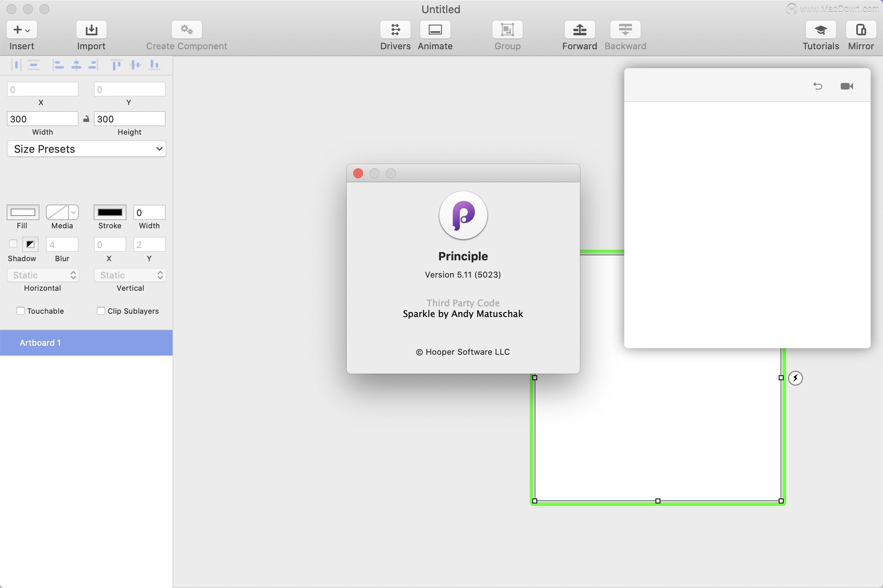This screenshot has height=588, width=883.
Task: Click the Group toolbar icon
Action: (508, 30)
